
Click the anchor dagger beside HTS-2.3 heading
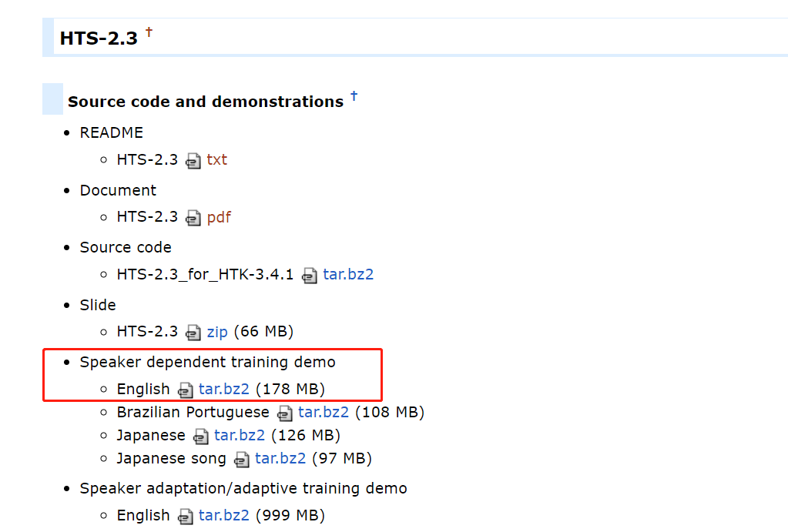pyautogui.click(x=149, y=32)
